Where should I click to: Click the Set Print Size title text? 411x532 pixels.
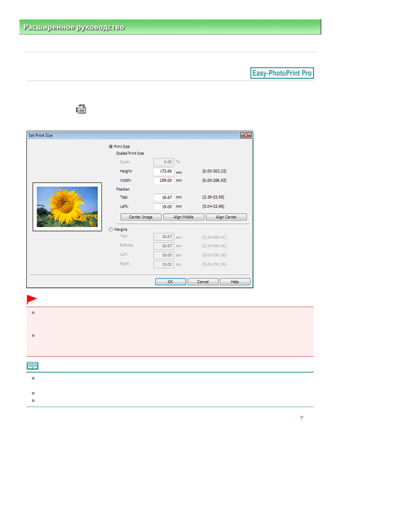pyautogui.click(x=40, y=135)
